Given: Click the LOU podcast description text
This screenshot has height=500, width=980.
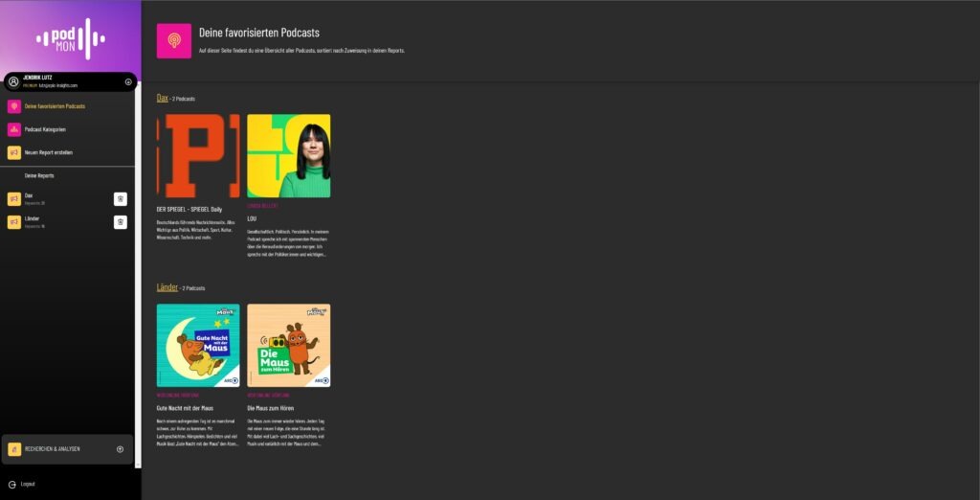Looking at the screenshot, I should click(x=287, y=242).
